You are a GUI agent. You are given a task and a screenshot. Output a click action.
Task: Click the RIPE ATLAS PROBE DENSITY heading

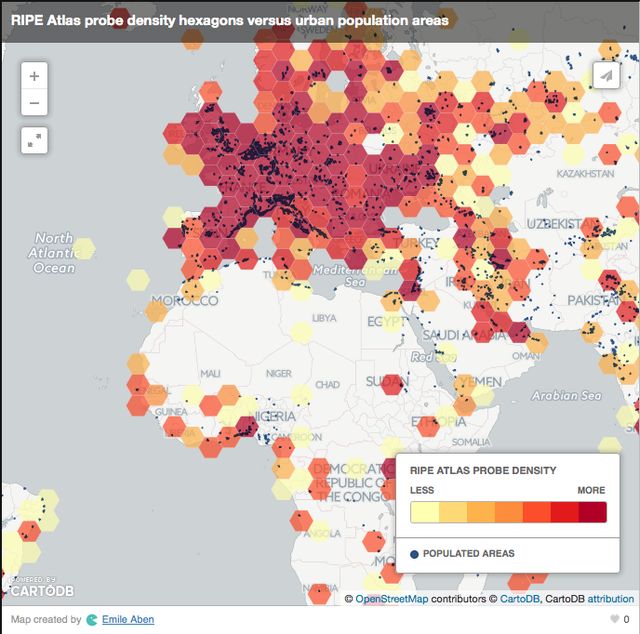[483, 470]
